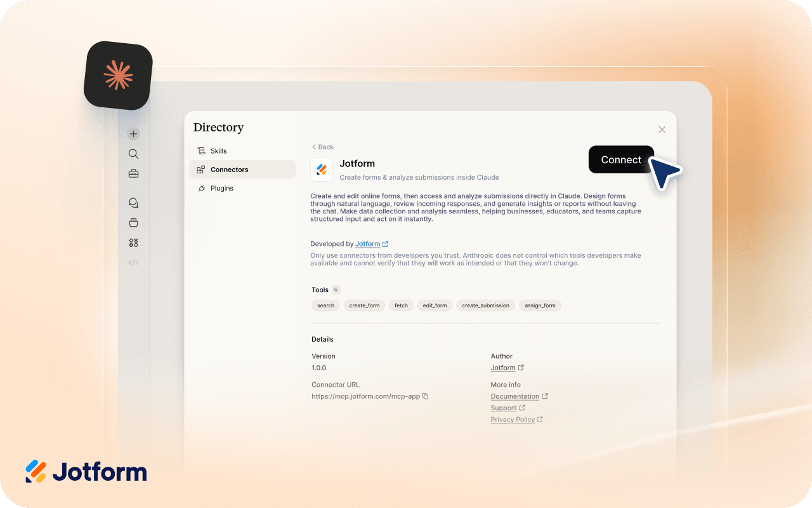Click the Jotform brand logo at bottom left
The image size is (812, 508).
click(x=86, y=472)
